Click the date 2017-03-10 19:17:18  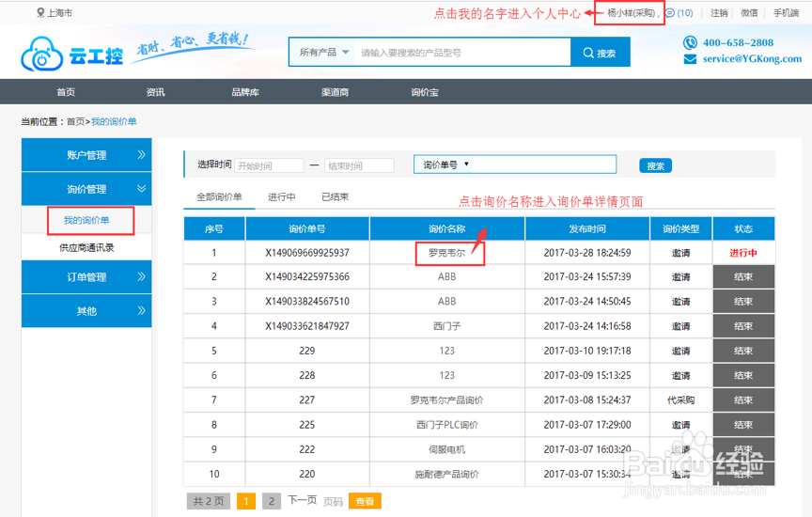[586, 351]
